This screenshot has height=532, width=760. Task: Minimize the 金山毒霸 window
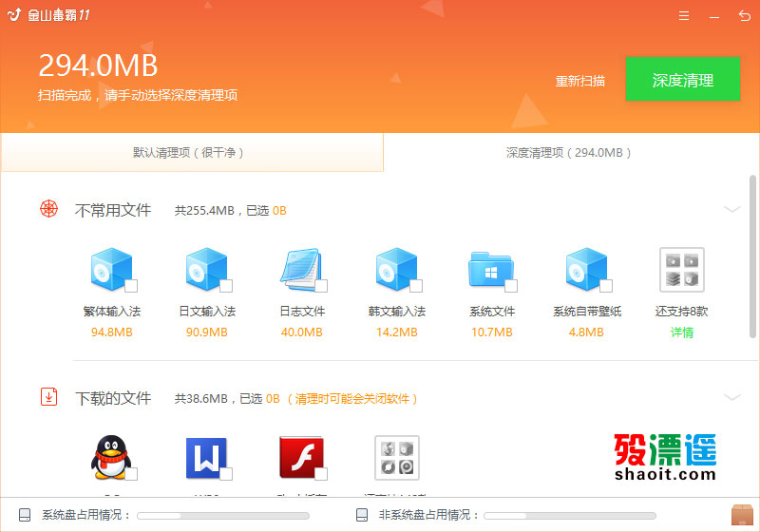coord(714,17)
